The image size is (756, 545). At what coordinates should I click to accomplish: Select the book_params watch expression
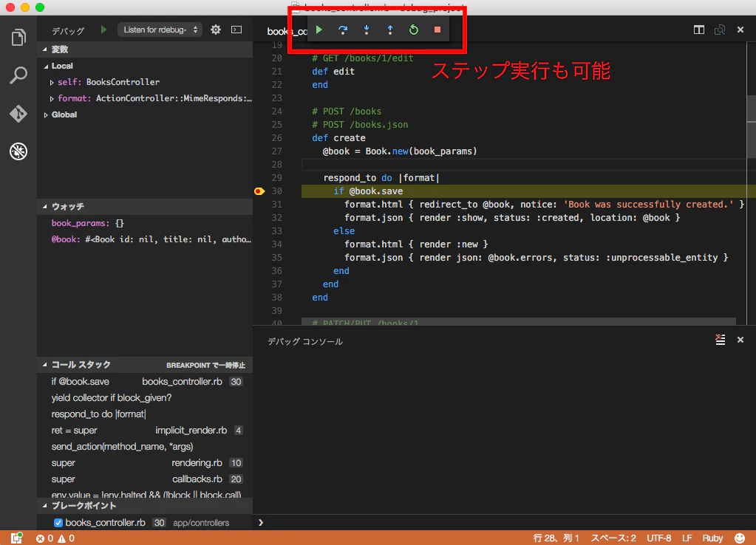tap(145, 223)
